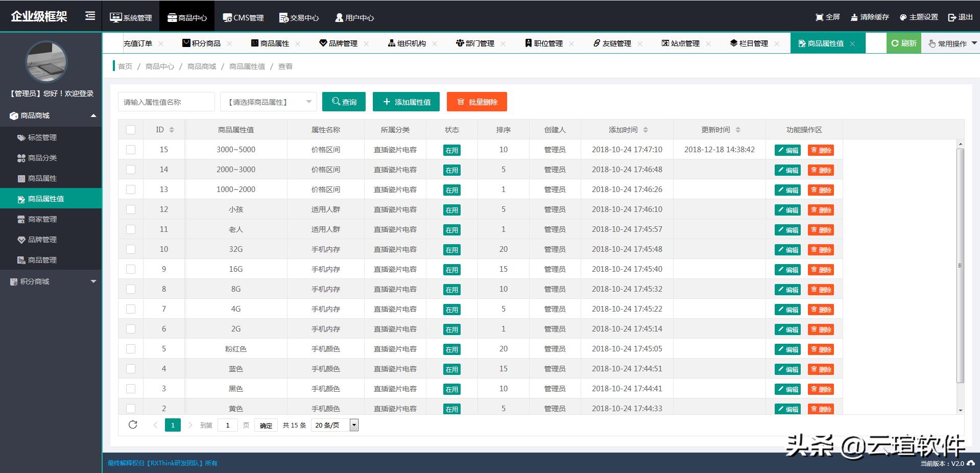The width and height of the screenshot is (980, 473).
Task: Open the 系统管理 top menu
Action: tap(131, 17)
